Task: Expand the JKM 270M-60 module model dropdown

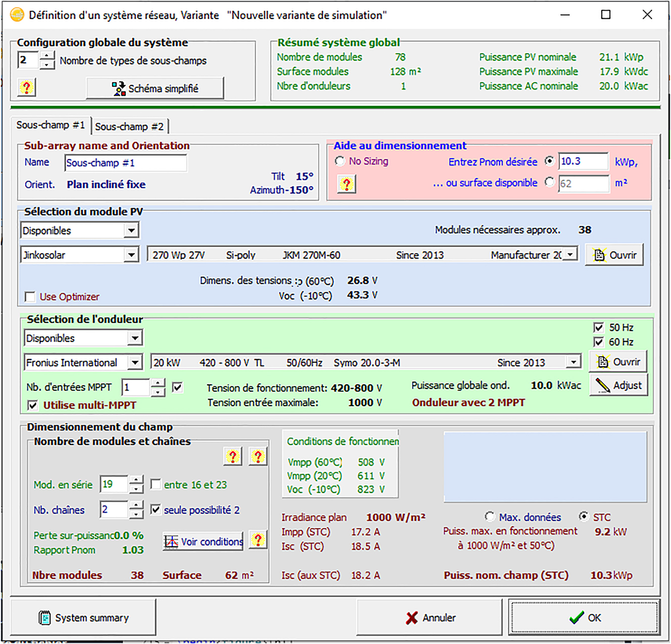Action: pyautogui.click(x=570, y=255)
